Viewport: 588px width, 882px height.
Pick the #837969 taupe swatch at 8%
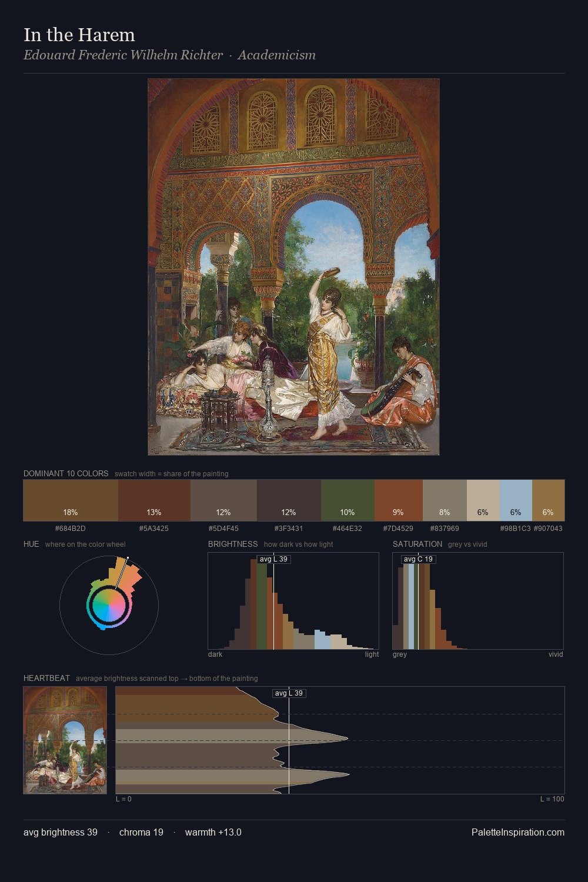coord(445,500)
